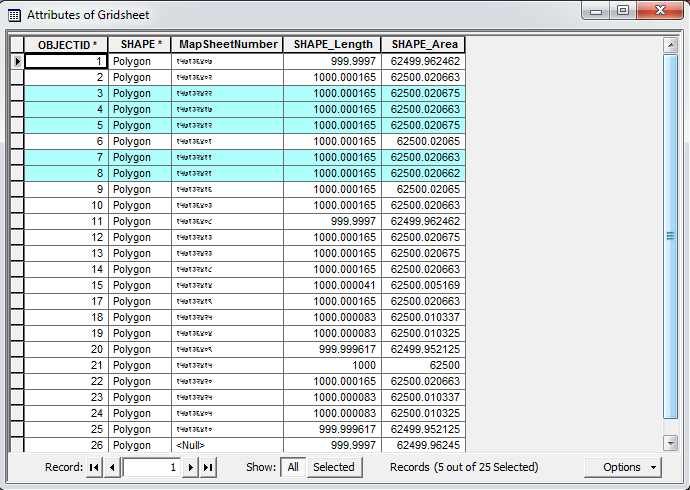Select row selector for OBJECTID 1

(17, 61)
